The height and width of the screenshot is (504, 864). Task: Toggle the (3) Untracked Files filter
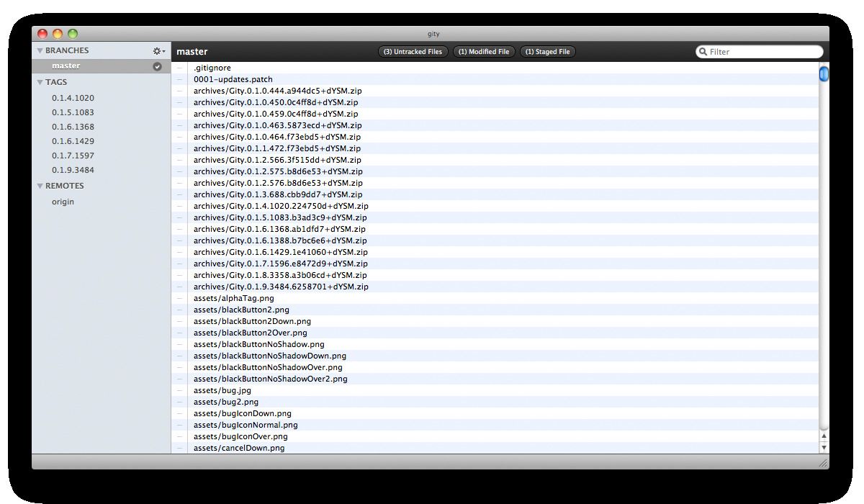coord(413,51)
